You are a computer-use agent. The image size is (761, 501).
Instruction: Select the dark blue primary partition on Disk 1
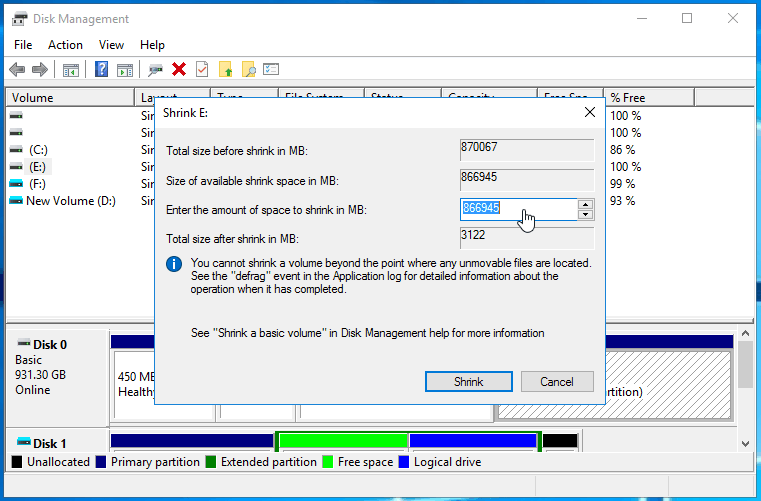coord(192,441)
